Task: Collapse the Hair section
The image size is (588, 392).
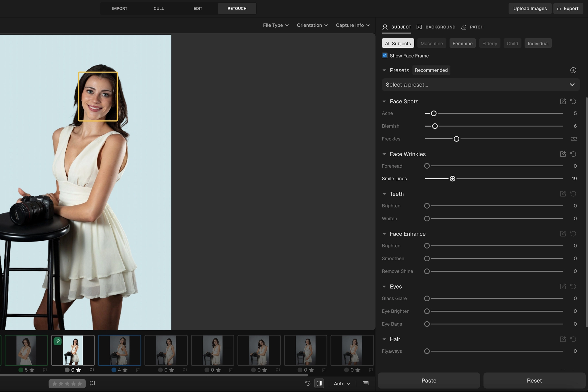Action: click(x=384, y=339)
